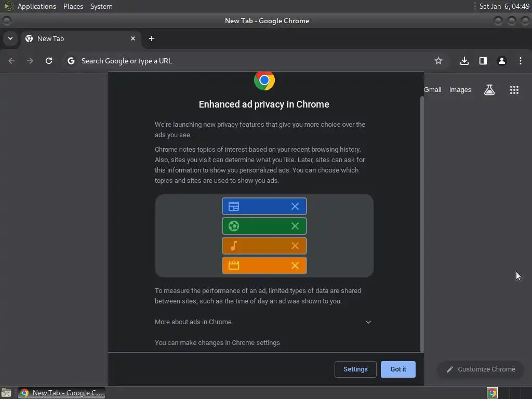Expand More about ads in Chrome

pyautogui.click(x=263, y=322)
